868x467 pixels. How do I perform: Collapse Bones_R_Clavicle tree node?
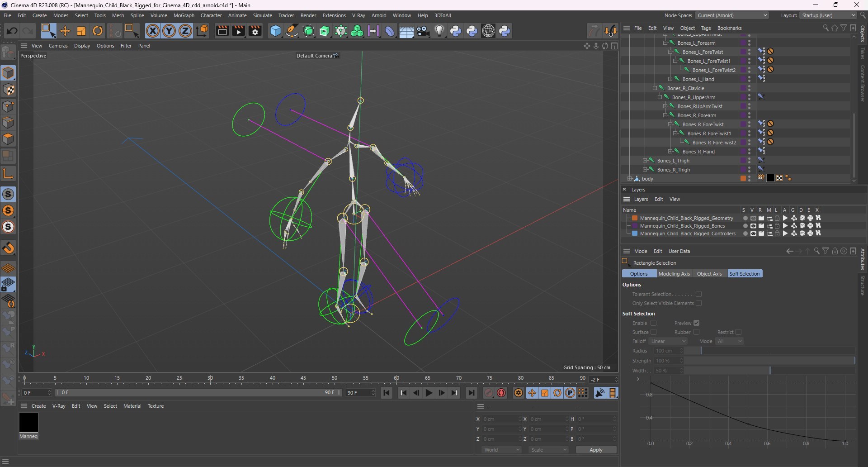click(655, 88)
